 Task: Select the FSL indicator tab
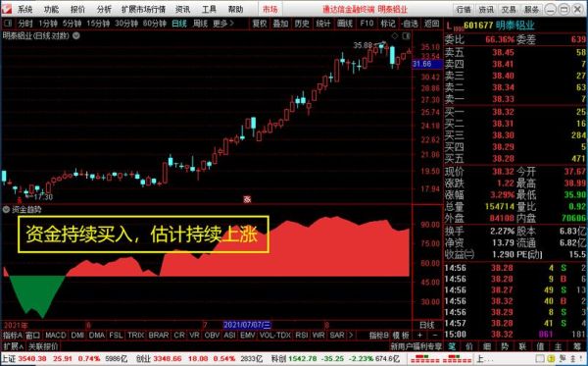coord(116,335)
